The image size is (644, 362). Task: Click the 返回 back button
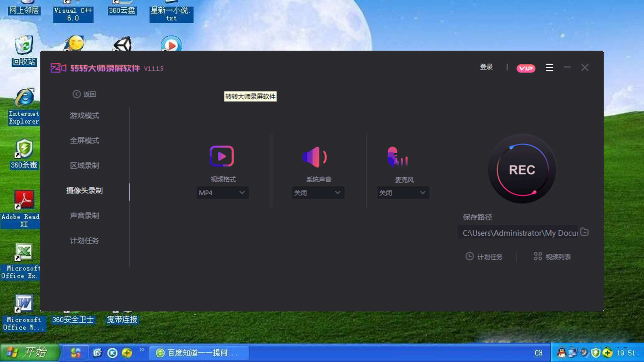click(85, 94)
